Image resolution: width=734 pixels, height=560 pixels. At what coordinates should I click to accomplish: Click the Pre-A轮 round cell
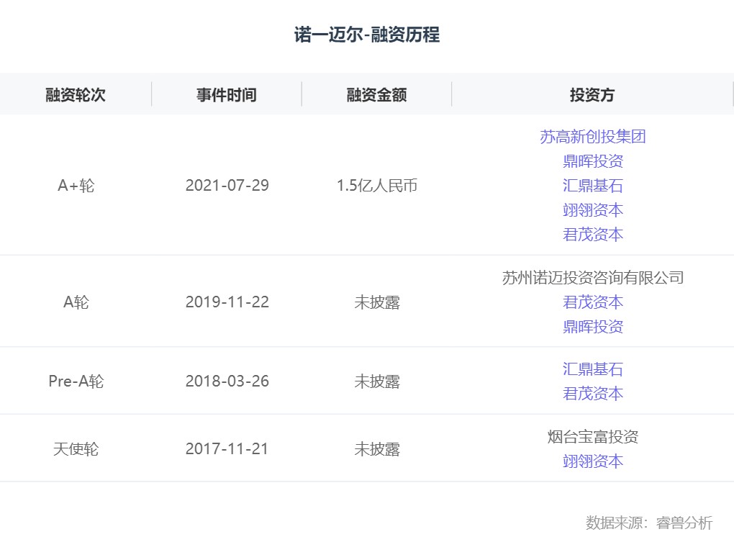tap(76, 381)
